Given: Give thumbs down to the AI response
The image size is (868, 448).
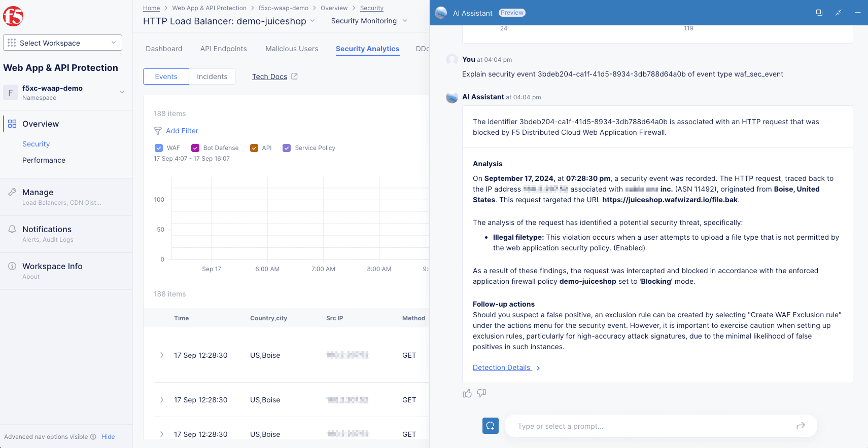Looking at the screenshot, I should tap(481, 393).
